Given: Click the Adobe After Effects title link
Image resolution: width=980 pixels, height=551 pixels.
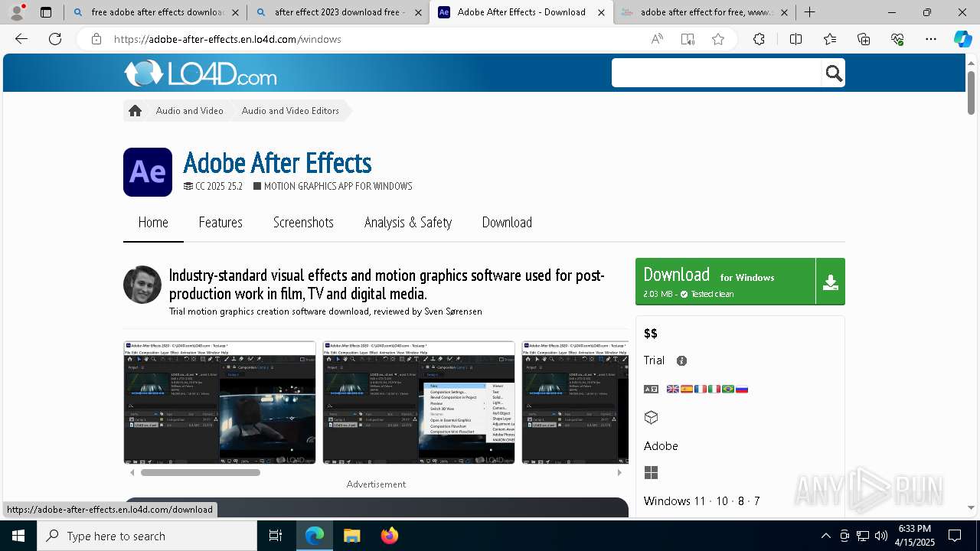Looking at the screenshot, I should coord(277,163).
